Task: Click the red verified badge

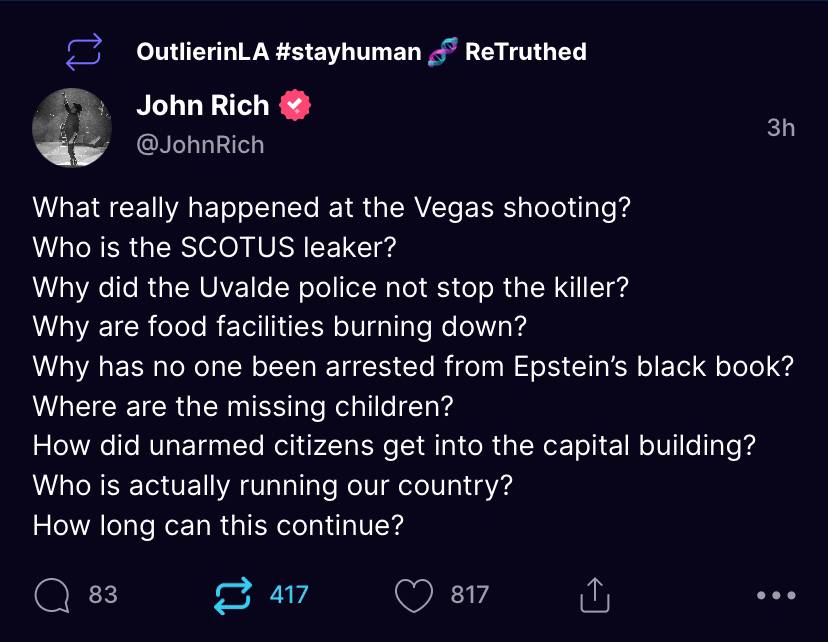Action: (x=294, y=106)
